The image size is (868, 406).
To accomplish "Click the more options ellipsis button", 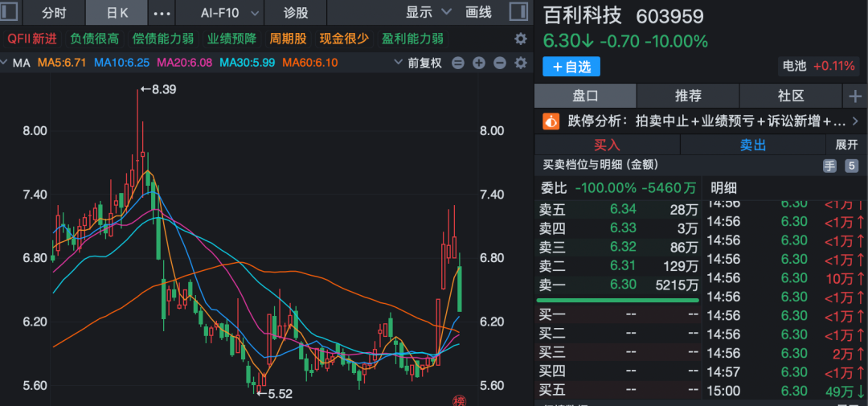I will pos(162,13).
